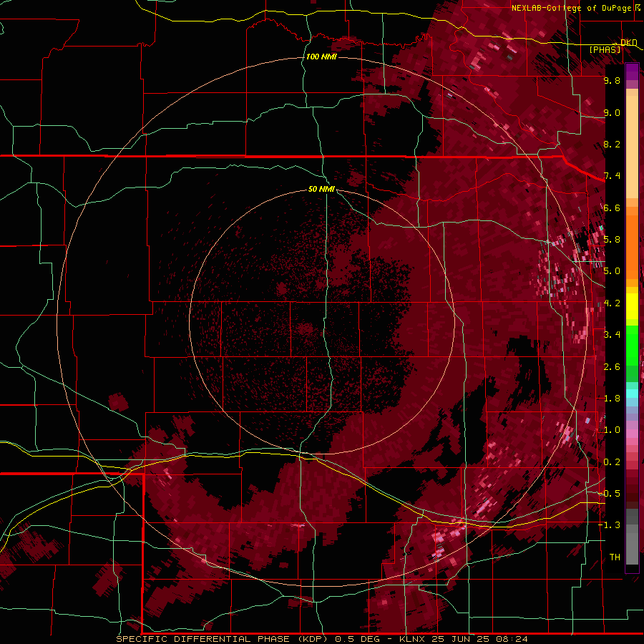Screen dimensions: 644x644
Task: Pick the cyan band of the color bar
Action: tap(632, 393)
